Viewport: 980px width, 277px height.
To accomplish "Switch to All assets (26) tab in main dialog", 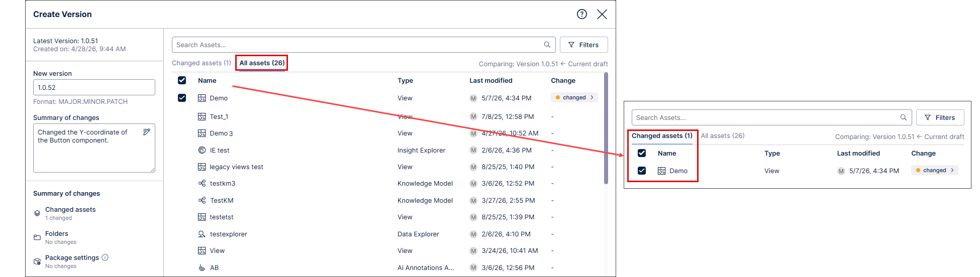I will pos(262,63).
